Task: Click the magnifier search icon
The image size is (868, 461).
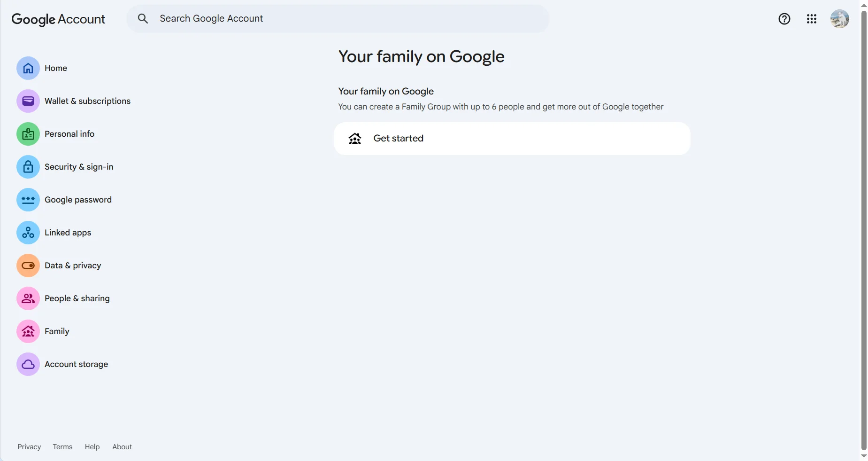Action: (143, 19)
